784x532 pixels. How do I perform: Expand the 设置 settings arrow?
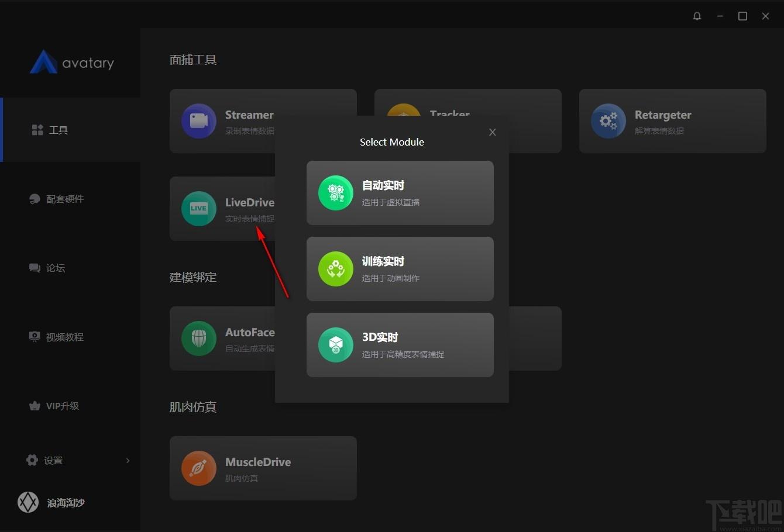(x=128, y=461)
